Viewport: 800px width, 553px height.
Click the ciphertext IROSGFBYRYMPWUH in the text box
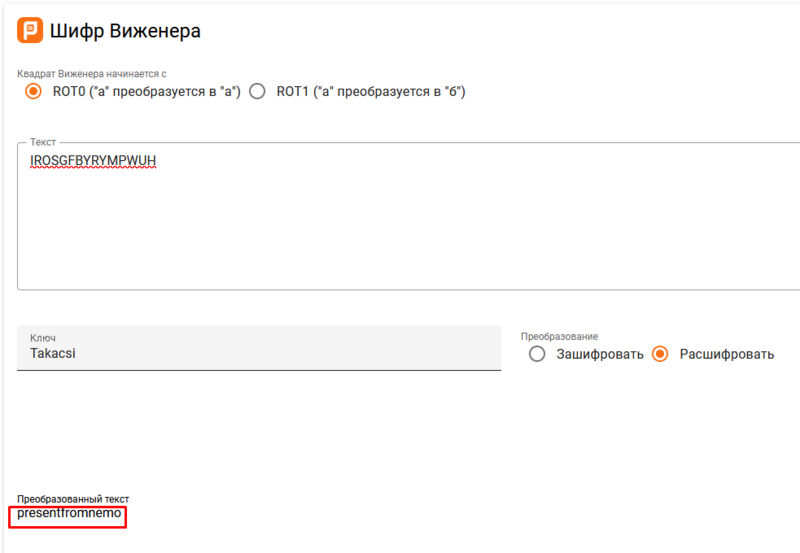(94, 160)
